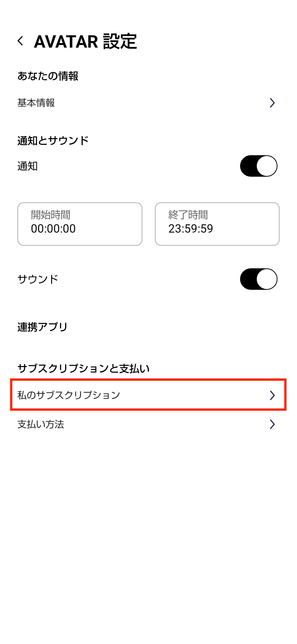Disable the サウンド toggle
The width and height of the screenshot is (297, 644).
258,279
